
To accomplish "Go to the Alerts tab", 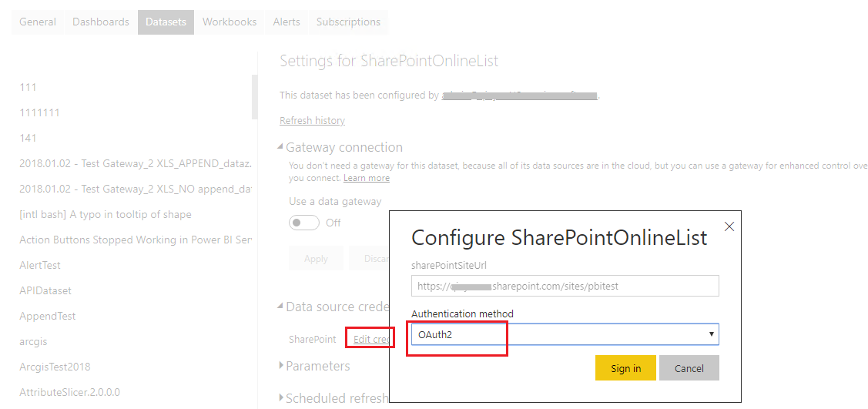I will pos(287,22).
